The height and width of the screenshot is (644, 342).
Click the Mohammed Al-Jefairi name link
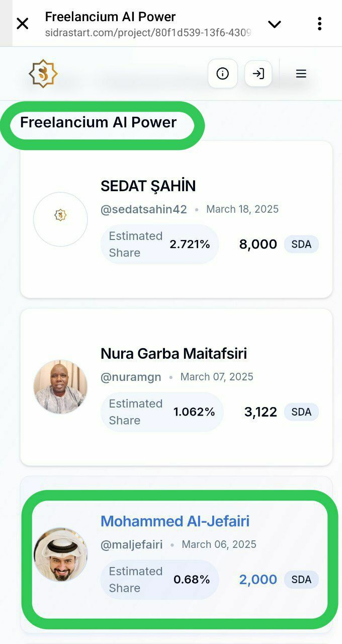point(175,521)
